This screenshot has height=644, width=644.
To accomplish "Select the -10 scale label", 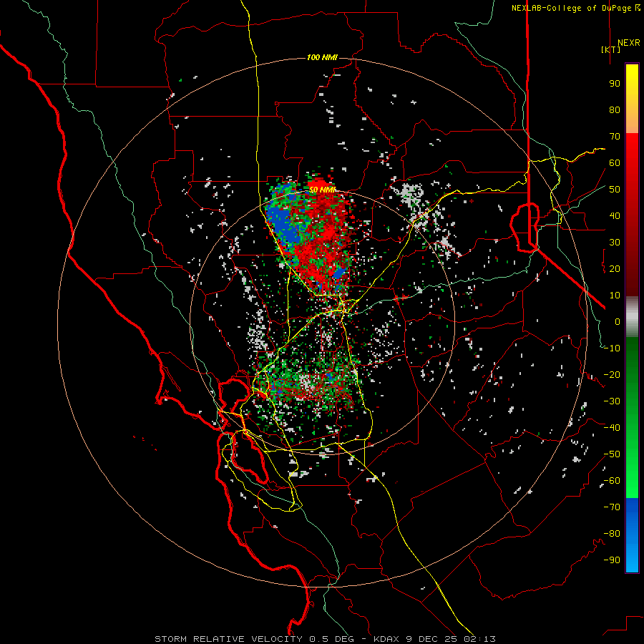I will click(x=612, y=348).
